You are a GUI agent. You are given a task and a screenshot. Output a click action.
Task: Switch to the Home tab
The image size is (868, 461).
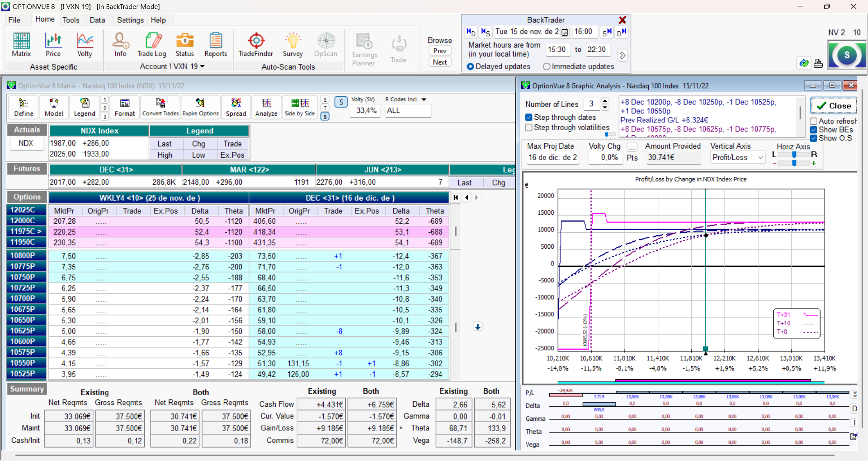click(45, 19)
